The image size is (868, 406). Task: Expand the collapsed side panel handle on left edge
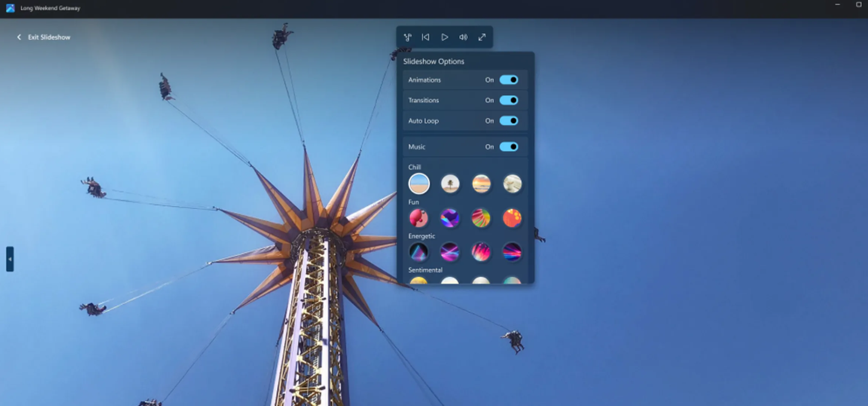tap(10, 259)
